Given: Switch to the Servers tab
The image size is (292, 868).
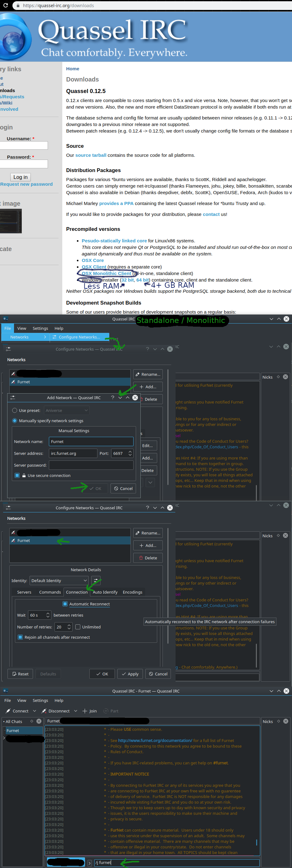Looking at the screenshot, I should tap(24, 592).
